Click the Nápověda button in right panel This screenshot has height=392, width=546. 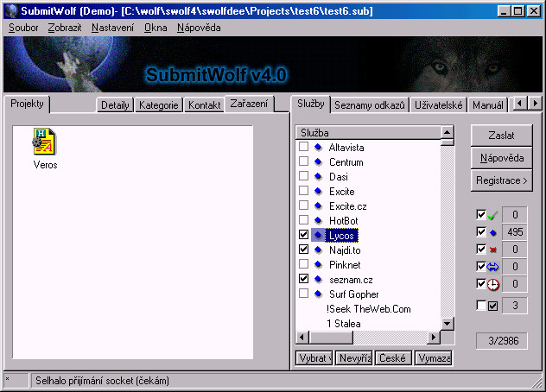coord(501,158)
